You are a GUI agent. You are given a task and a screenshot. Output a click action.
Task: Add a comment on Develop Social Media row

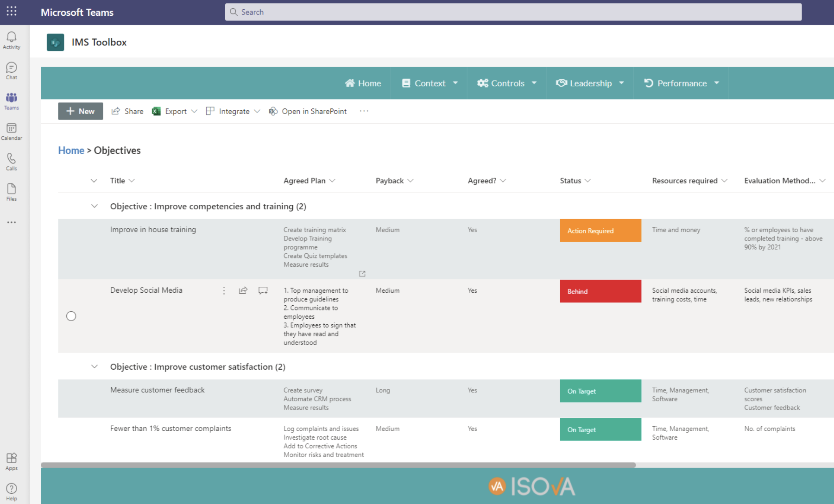click(x=263, y=290)
